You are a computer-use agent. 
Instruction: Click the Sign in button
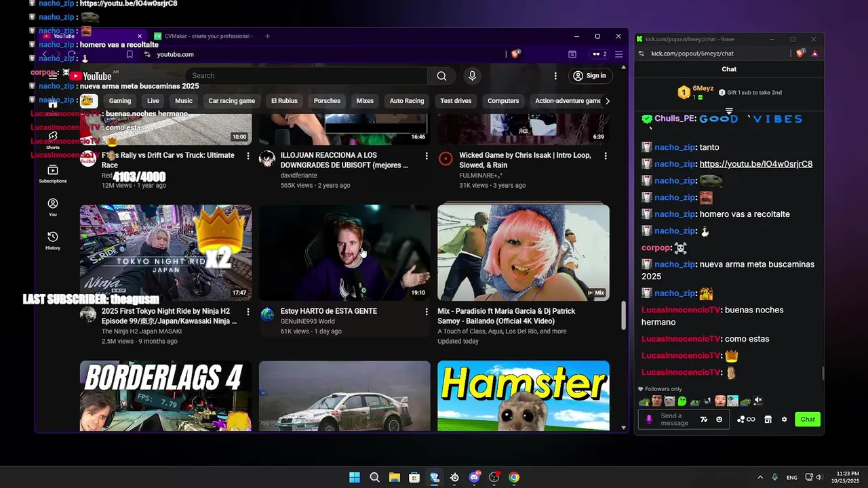(589, 76)
